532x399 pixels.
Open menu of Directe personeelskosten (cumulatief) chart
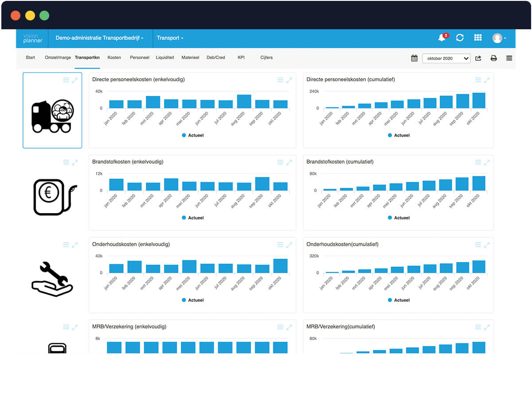pos(478,80)
